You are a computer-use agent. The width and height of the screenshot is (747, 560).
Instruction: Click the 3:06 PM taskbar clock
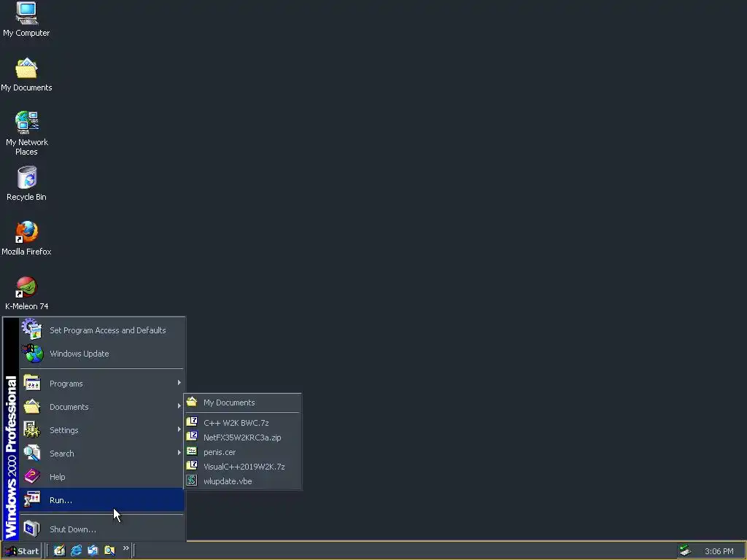(x=719, y=551)
